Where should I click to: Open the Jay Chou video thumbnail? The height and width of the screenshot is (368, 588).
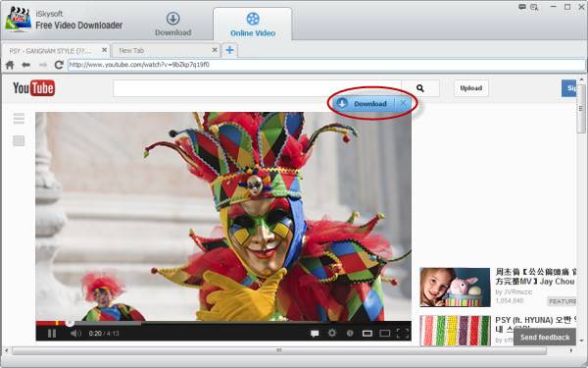455,288
